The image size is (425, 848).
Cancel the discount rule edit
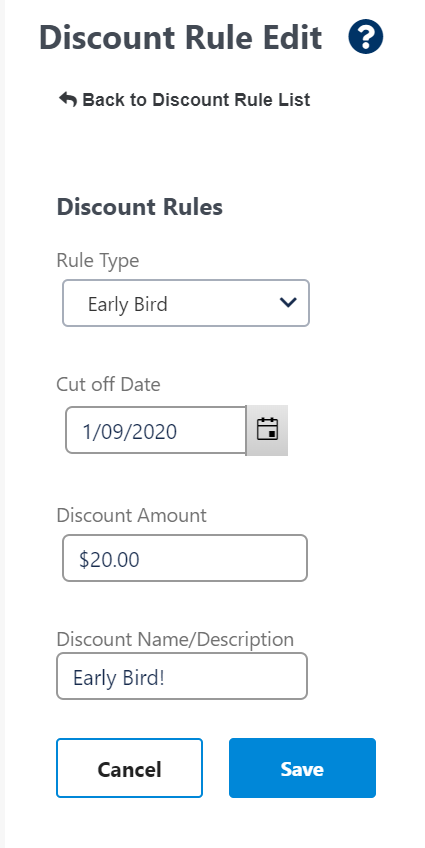[x=129, y=768]
